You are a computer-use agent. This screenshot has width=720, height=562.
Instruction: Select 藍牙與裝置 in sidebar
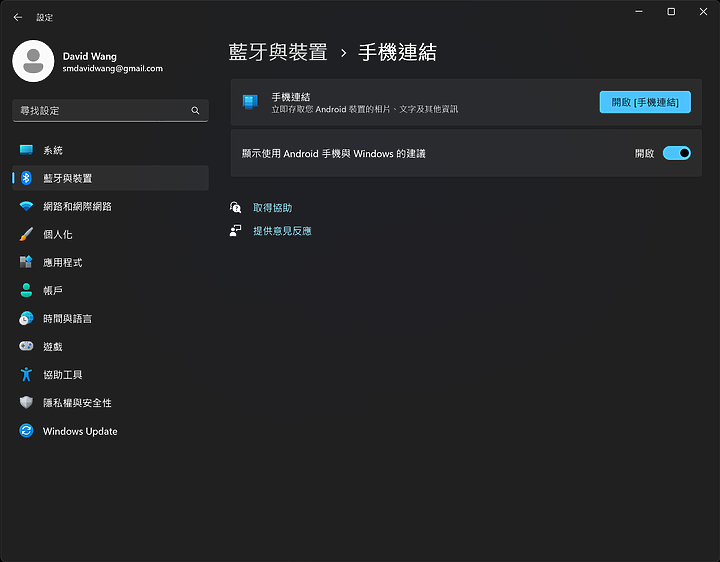pos(110,178)
